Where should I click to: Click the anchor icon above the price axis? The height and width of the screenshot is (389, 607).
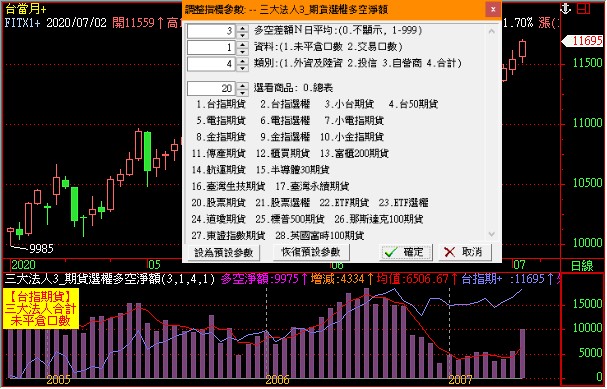pos(566,9)
